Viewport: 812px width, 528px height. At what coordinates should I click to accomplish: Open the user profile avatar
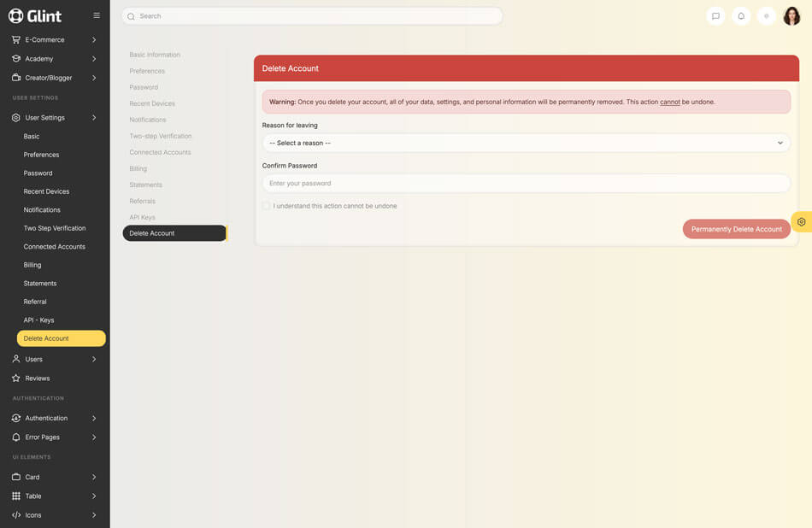791,16
